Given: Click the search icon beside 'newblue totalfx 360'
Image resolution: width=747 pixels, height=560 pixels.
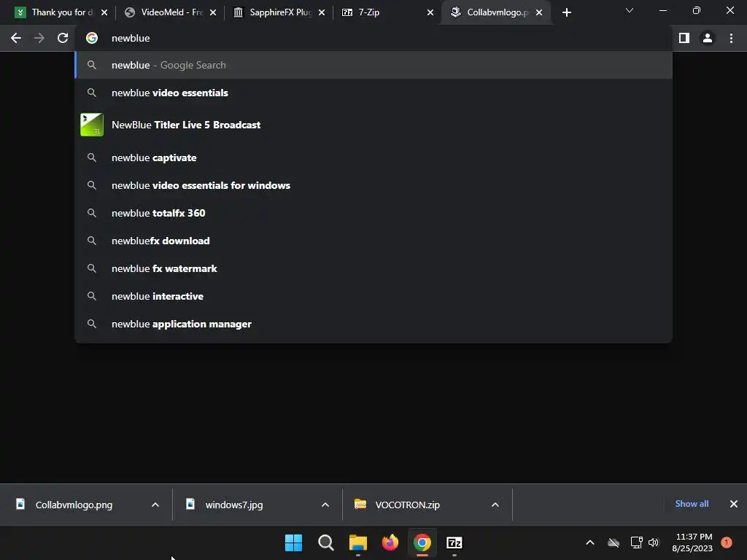Looking at the screenshot, I should (92, 213).
